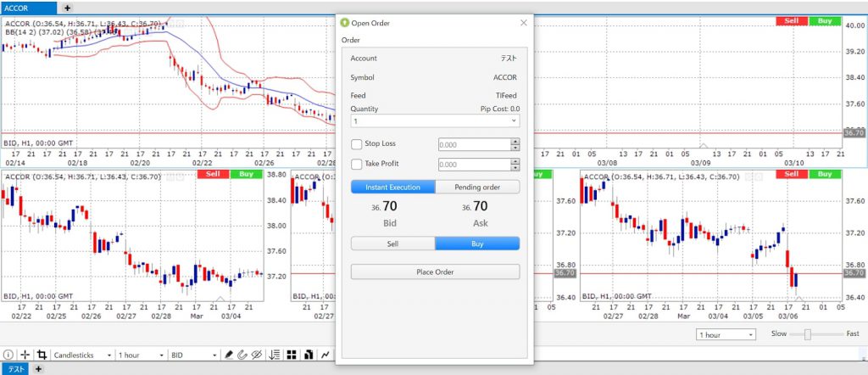Viewport: 868px width, 375px height.
Task: Click the Take Profit value field
Action: coord(475,165)
